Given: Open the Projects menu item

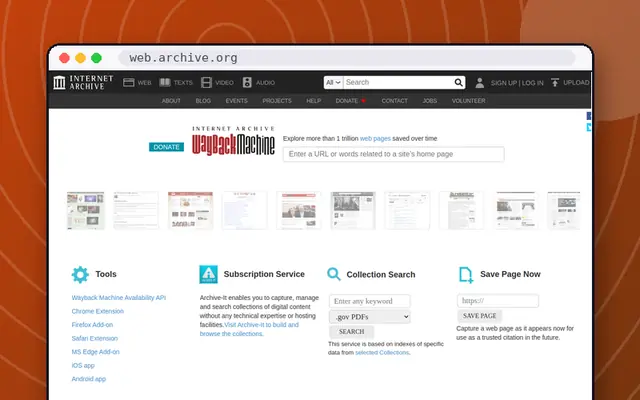Looking at the screenshot, I should point(277,101).
